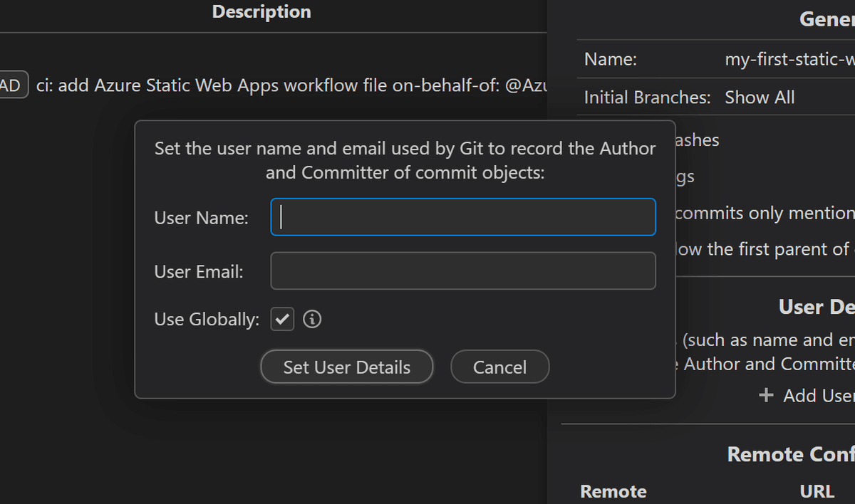Viewport: 855px width, 504px height.
Task: Click the Remote column header
Action: 613,491
